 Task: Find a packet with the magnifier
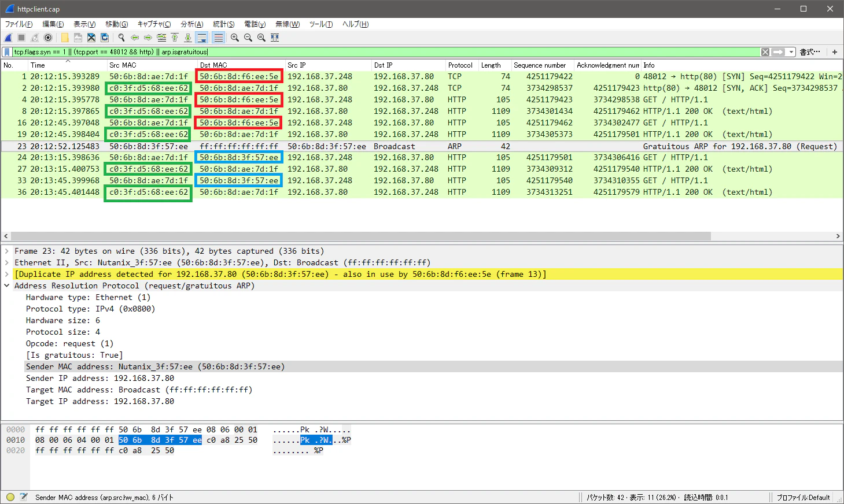point(121,38)
